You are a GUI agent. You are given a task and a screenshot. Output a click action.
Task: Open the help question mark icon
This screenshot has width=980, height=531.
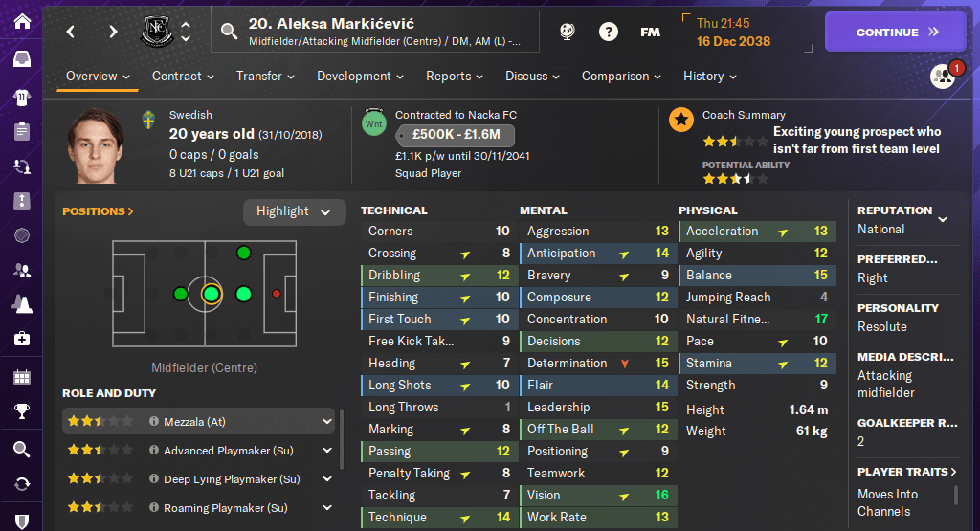609,32
